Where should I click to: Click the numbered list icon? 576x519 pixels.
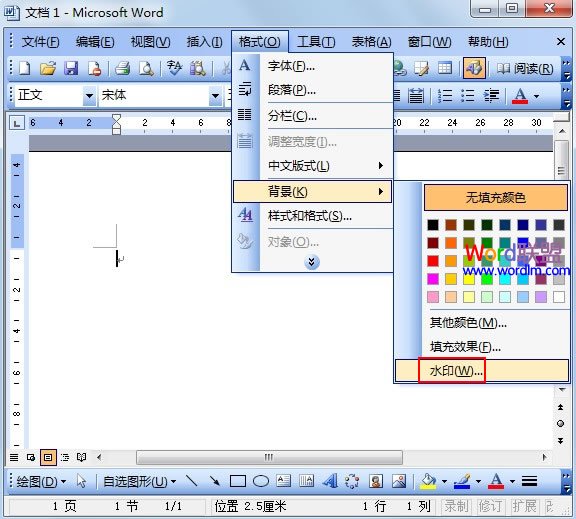pyautogui.click(x=445, y=96)
